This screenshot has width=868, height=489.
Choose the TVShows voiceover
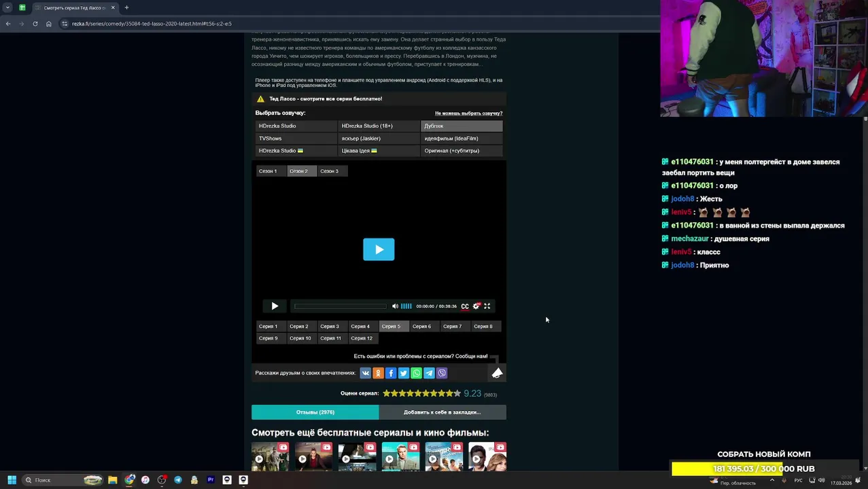pyautogui.click(x=296, y=139)
